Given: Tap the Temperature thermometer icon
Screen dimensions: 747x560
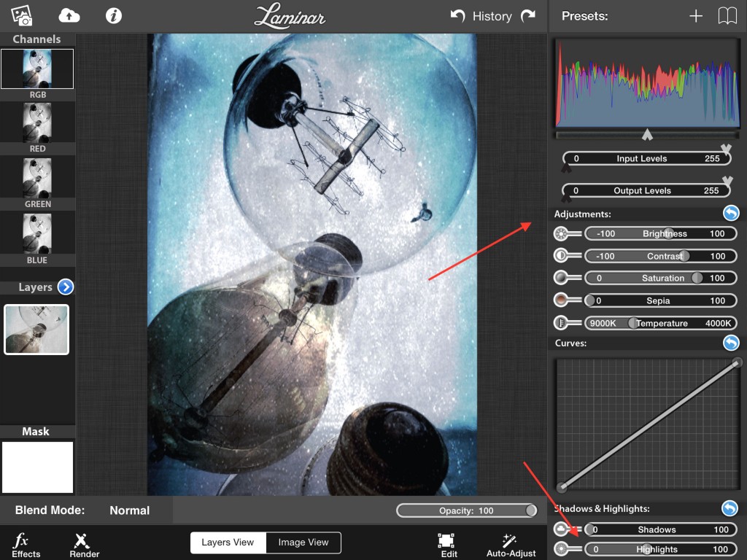Looking at the screenshot, I should pyautogui.click(x=561, y=323).
